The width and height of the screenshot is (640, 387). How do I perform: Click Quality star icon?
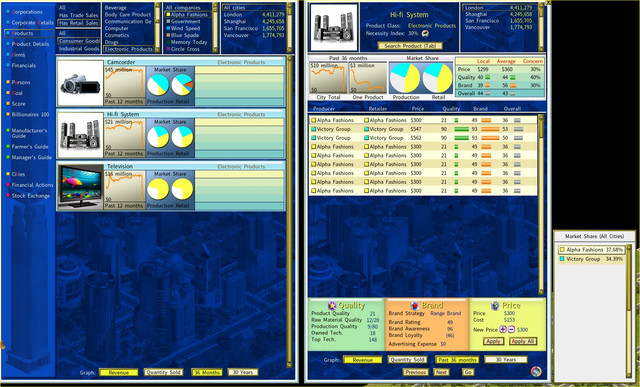pos(332,305)
